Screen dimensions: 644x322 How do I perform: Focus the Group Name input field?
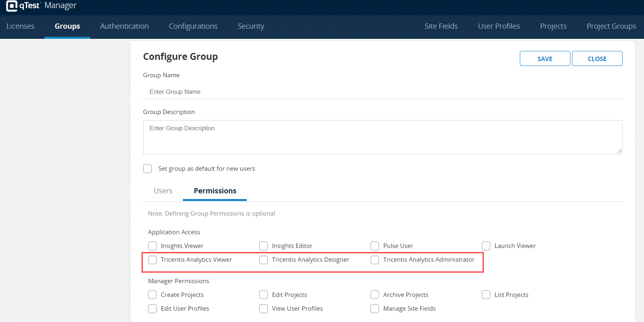click(382, 92)
